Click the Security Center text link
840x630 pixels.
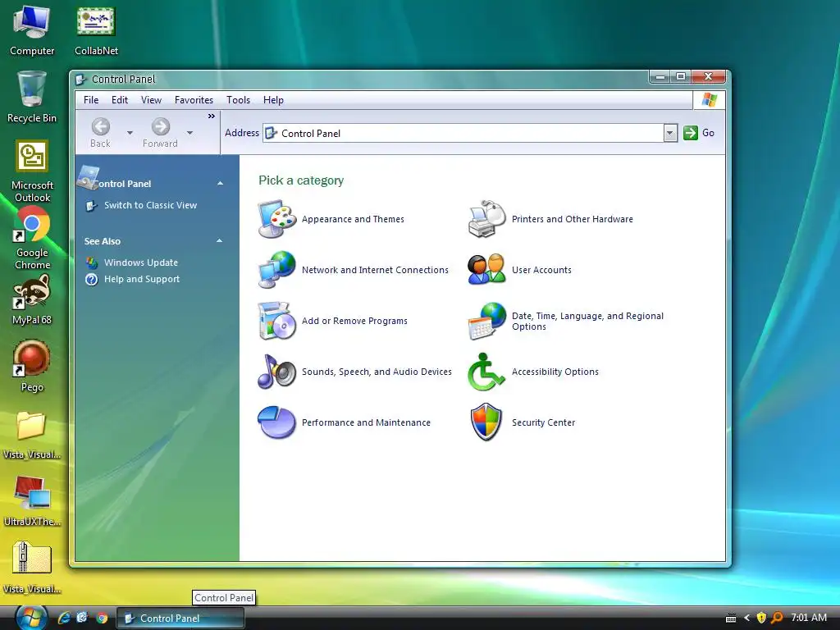(x=543, y=422)
